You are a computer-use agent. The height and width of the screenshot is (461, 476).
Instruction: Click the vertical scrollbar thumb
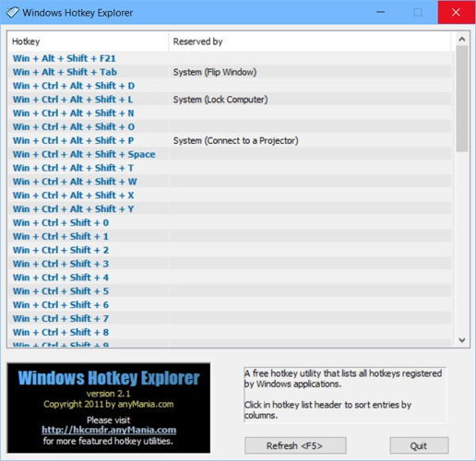[461, 99]
